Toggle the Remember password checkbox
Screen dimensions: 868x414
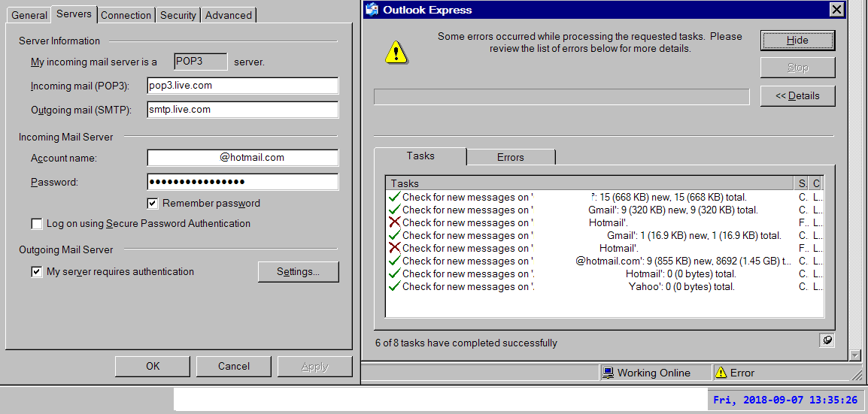(152, 204)
